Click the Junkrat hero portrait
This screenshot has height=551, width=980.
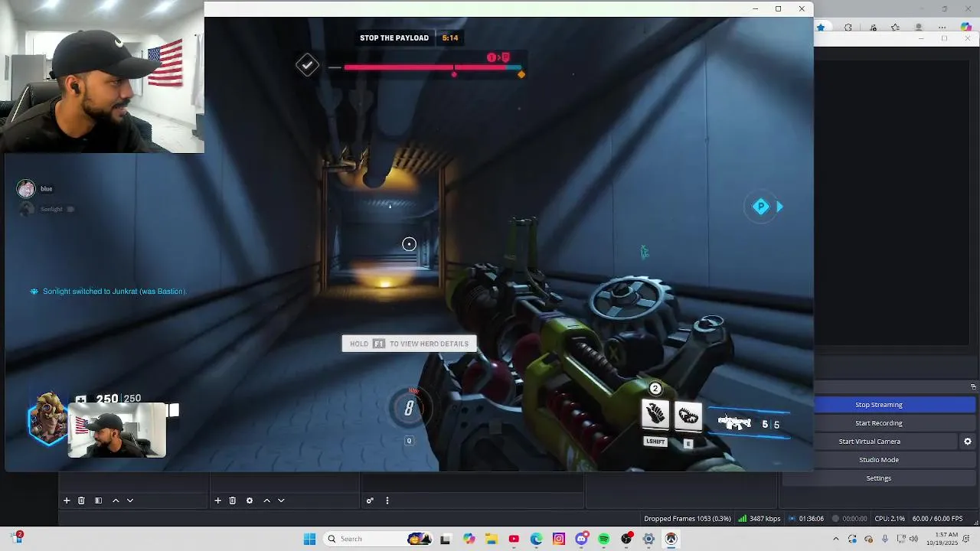click(x=47, y=419)
